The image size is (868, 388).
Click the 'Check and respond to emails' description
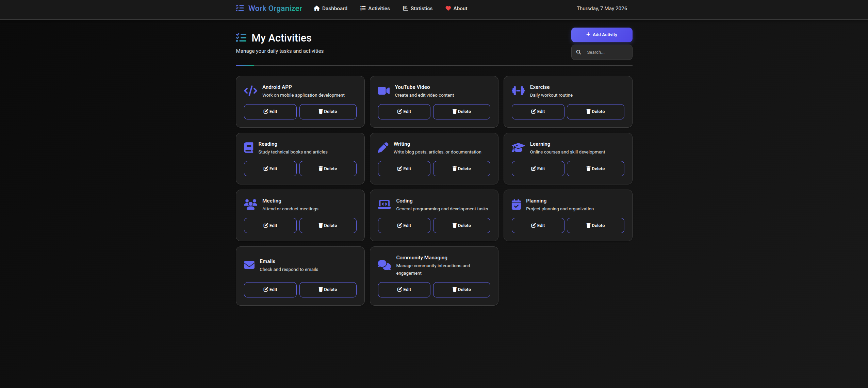[x=289, y=270]
